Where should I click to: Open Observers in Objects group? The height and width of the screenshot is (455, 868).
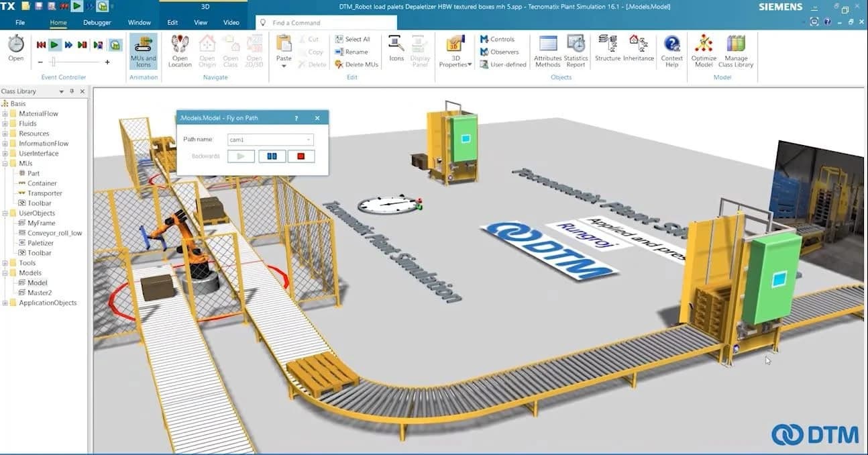pyautogui.click(x=500, y=52)
